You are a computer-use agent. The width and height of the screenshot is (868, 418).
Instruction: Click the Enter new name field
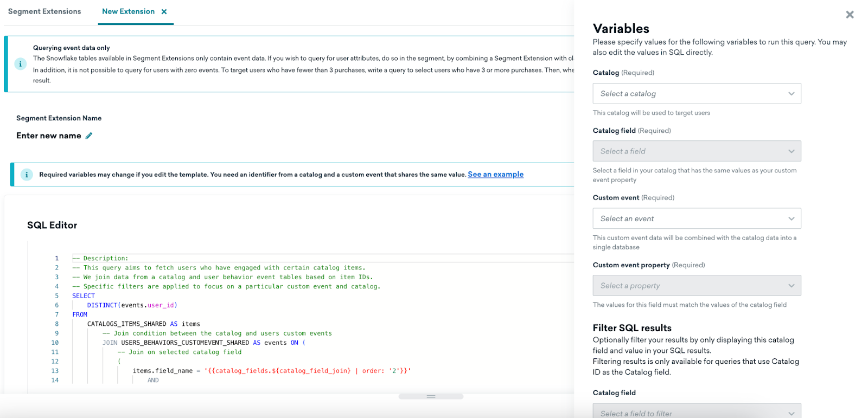[49, 136]
